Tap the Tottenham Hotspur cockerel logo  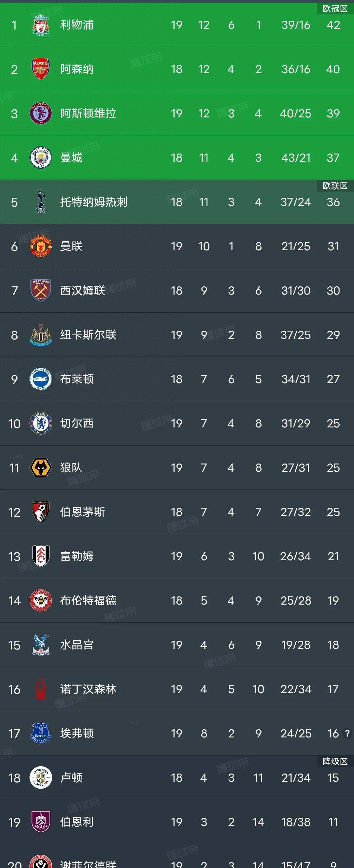(41, 201)
